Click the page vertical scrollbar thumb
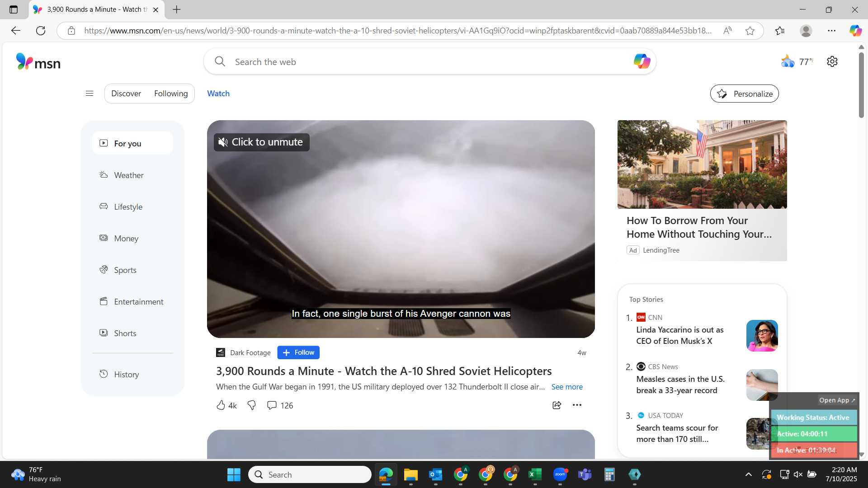This screenshot has height=488, width=868. [861, 84]
